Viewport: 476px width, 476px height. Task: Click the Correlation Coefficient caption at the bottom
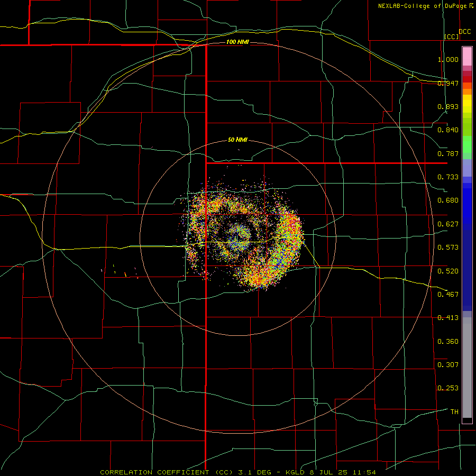pyautogui.click(x=238, y=472)
